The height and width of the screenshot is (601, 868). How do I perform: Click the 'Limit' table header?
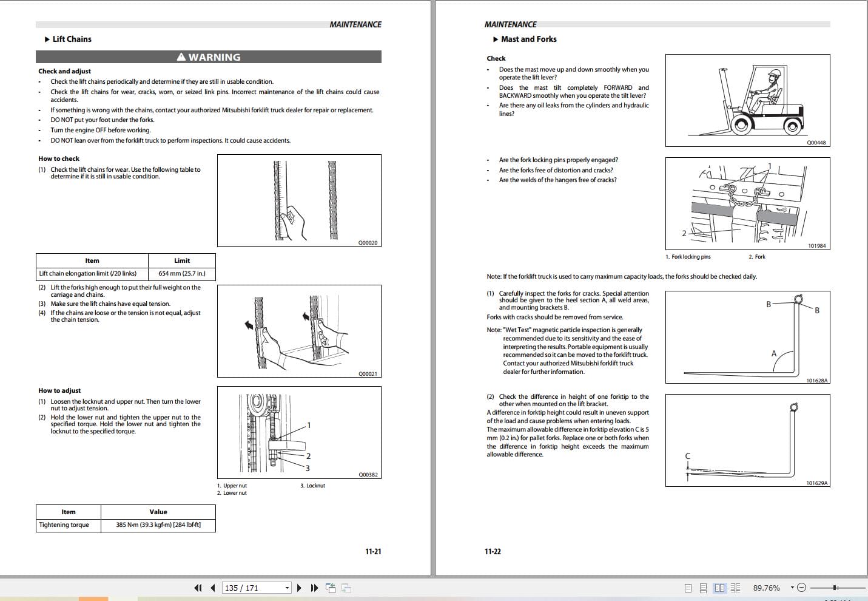coord(182,260)
